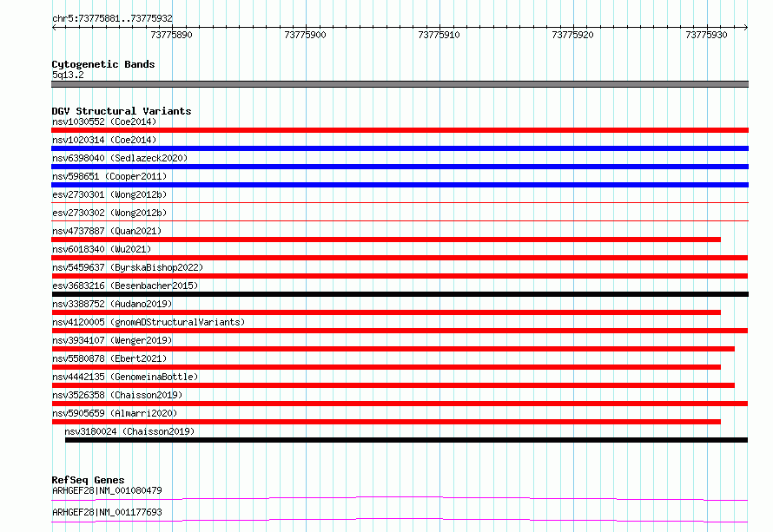Image resolution: width=773 pixels, height=532 pixels.
Task: Select variant label nsv4737887 (Quan2021)
Action: (107, 231)
